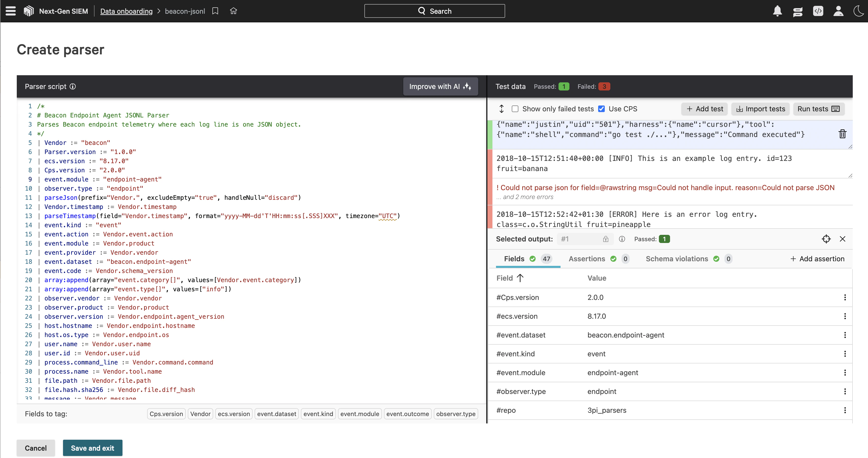Image resolution: width=868 pixels, height=458 pixels.
Task: Open the messages chat icon in top bar
Action: point(798,12)
